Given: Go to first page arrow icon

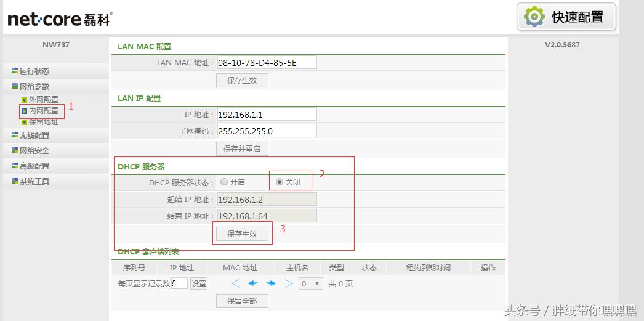Looking at the screenshot, I should pyautogui.click(x=235, y=283).
